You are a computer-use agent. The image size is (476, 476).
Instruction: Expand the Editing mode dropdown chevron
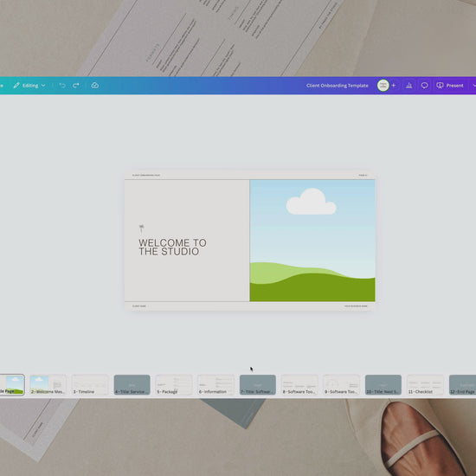pyautogui.click(x=43, y=86)
